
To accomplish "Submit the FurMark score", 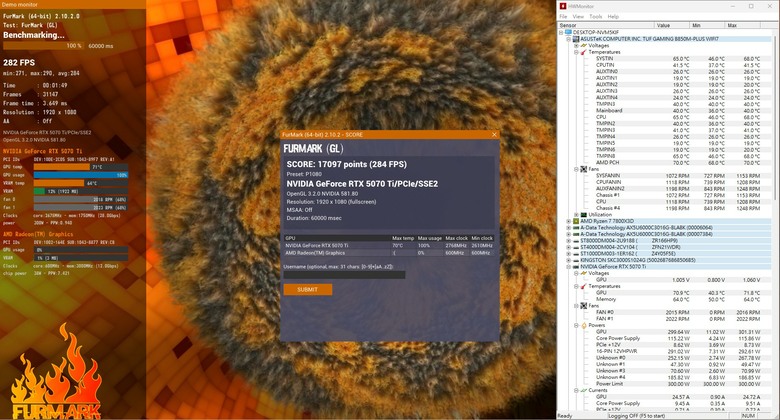I will pyautogui.click(x=307, y=290).
